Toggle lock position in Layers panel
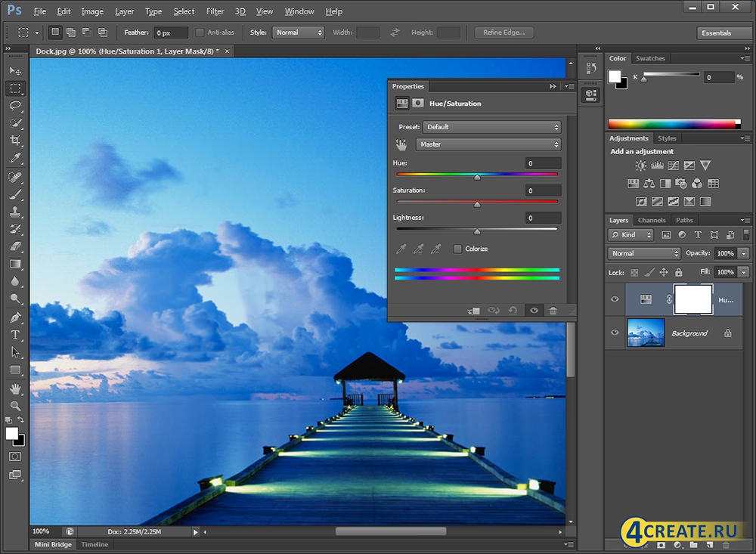This screenshot has height=554, width=756. pos(664,272)
